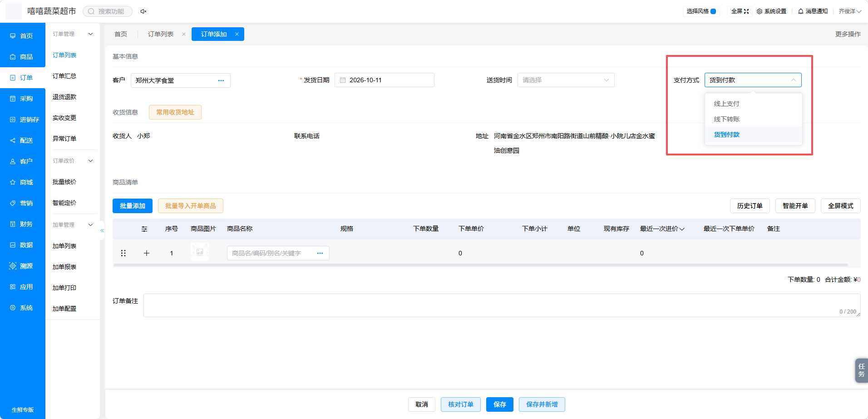This screenshot has height=419, width=868.
Task: Open 客户 in the blue sidebar
Action: tap(23, 161)
